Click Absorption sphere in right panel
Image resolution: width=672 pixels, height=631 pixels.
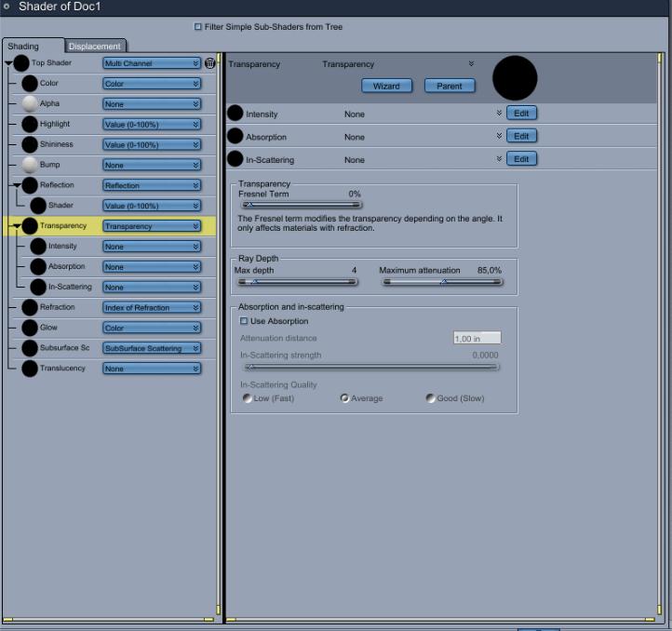[235, 136]
